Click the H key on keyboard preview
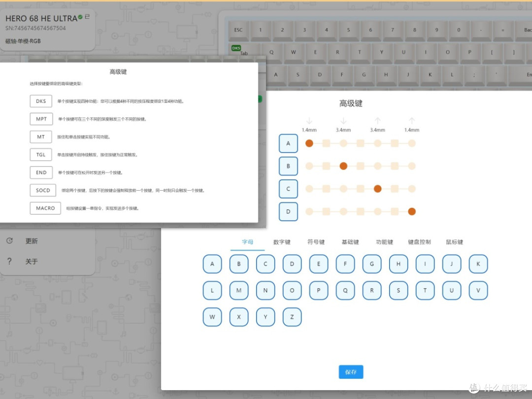Viewport: 532px width, 399px height. coord(386,75)
